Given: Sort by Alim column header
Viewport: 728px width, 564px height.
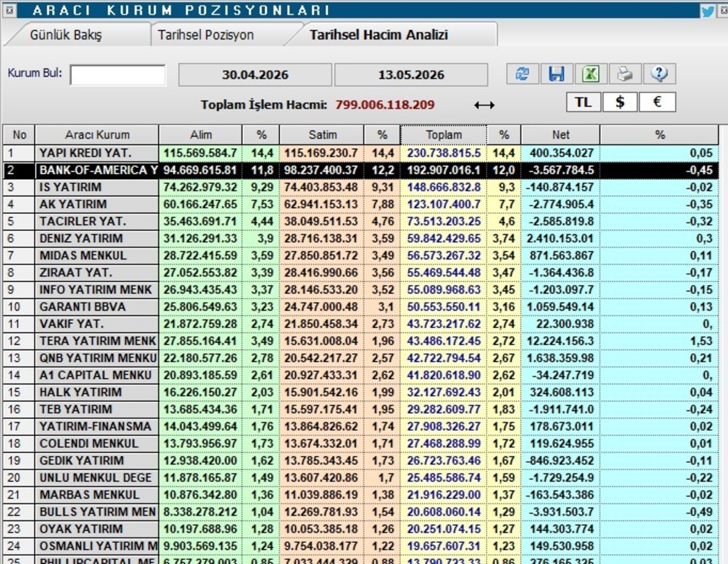Looking at the screenshot, I should tap(201, 135).
